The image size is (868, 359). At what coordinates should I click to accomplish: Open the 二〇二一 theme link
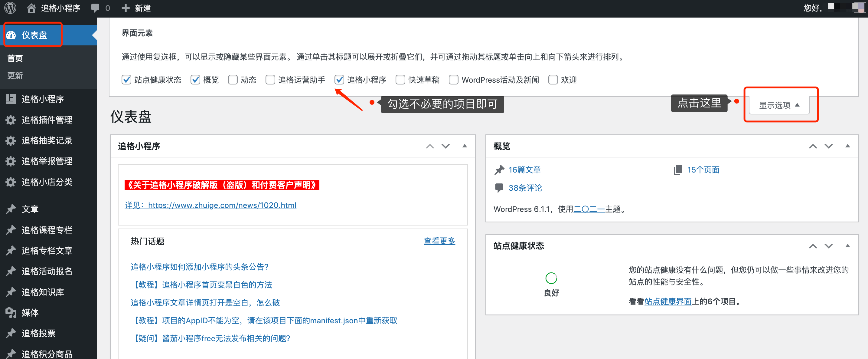589,209
